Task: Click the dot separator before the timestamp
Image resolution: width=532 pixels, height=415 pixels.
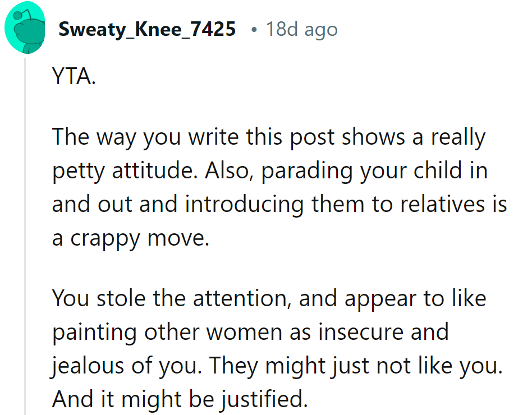Action: point(254,30)
